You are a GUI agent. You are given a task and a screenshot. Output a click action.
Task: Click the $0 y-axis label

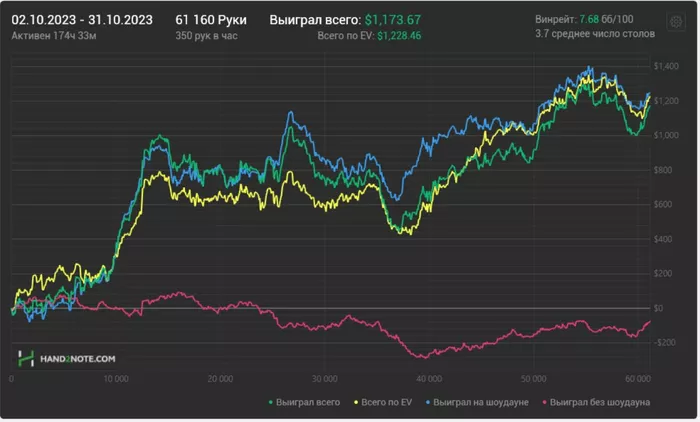(x=658, y=308)
